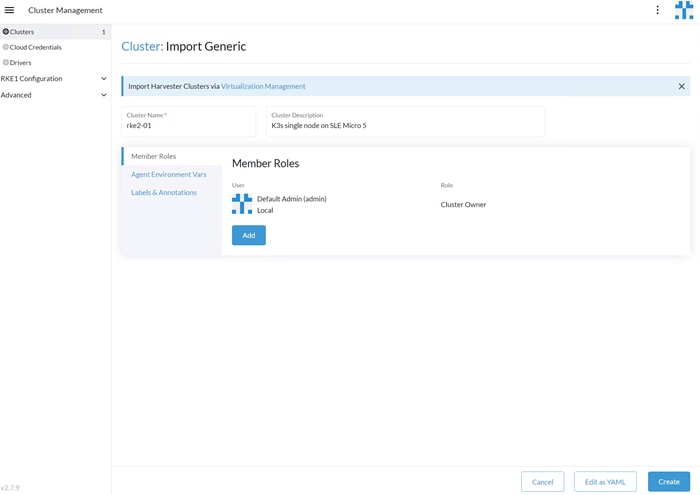The height and width of the screenshot is (495, 700).
Task: Click the 'Import Generic' heading text
Action: pos(206,46)
